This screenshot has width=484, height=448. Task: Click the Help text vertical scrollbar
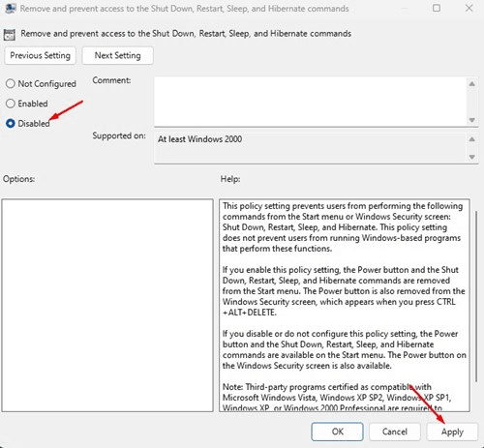pyautogui.click(x=476, y=296)
